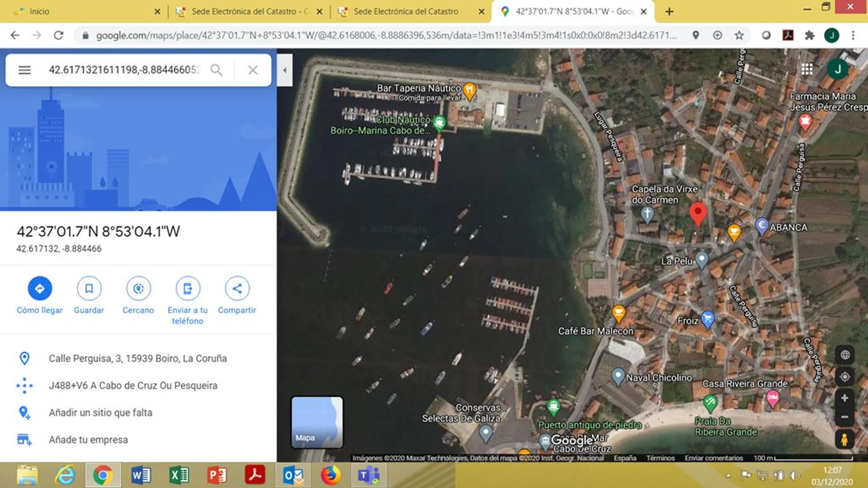868x488 pixels.
Task: Click the Cercano nearby search icon
Action: 138,288
